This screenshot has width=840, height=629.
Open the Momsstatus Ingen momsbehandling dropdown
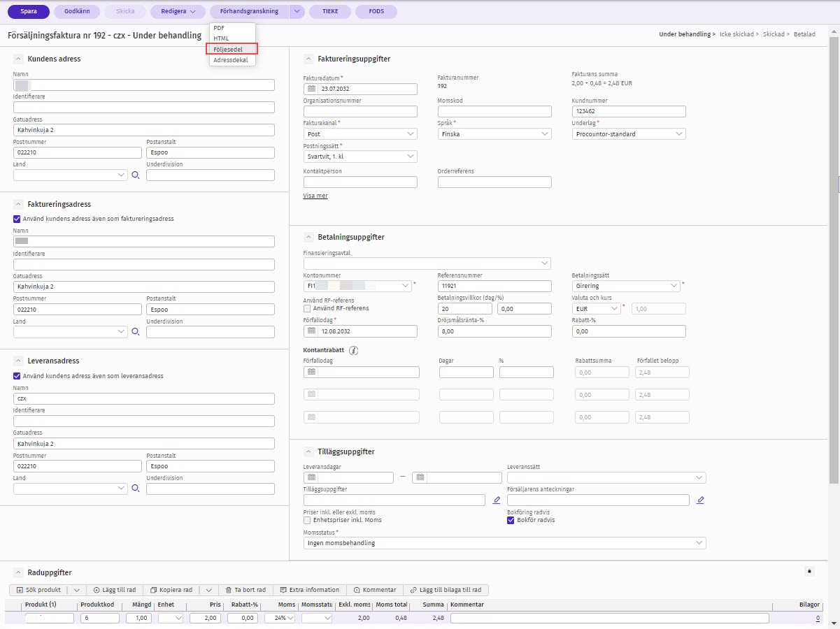pos(505,543)
